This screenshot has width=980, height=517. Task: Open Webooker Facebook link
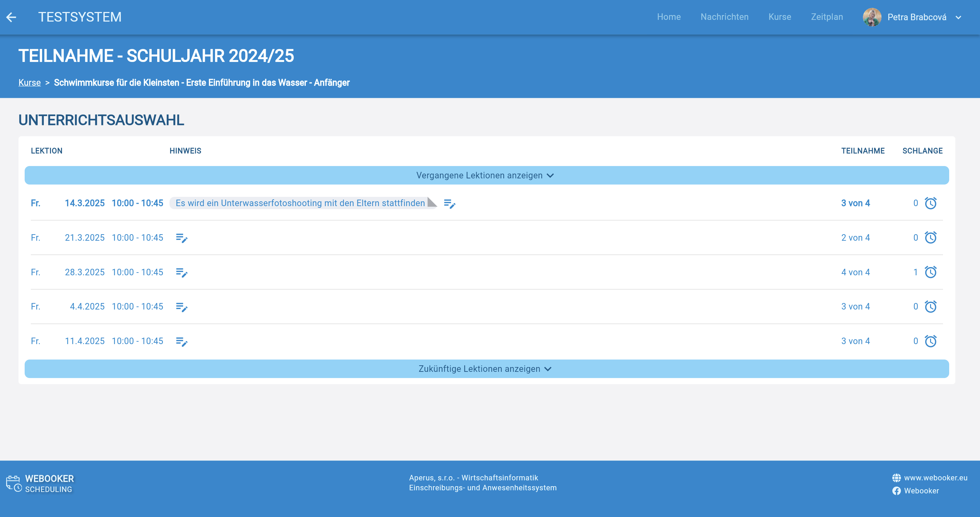(921, 491)
